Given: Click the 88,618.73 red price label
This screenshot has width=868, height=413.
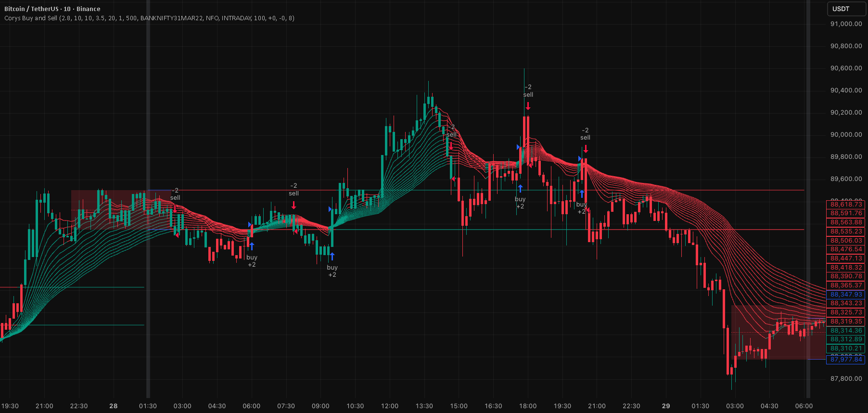Looking at the screenshot, I should [845, 205].
